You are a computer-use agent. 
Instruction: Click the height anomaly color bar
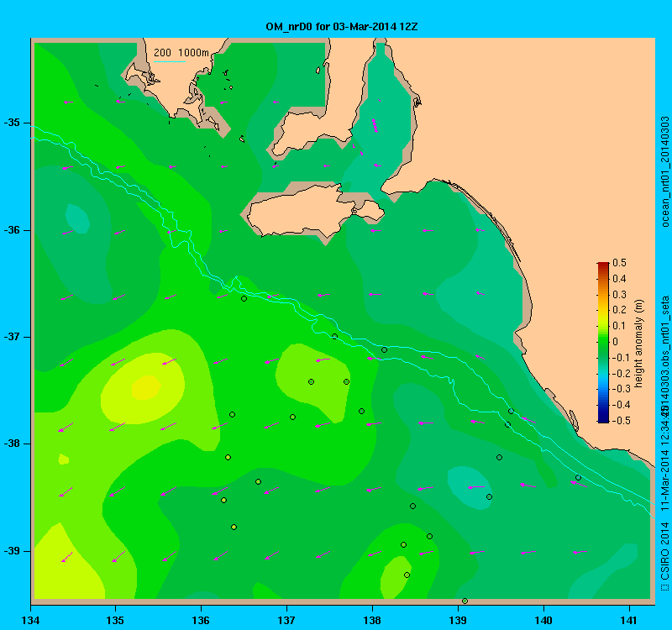603,343
